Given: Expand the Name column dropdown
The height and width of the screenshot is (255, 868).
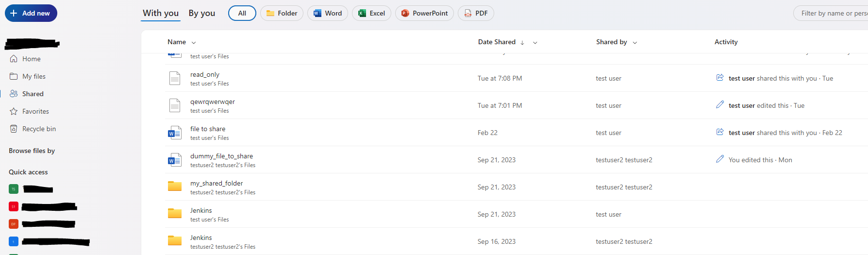Looking at the screenshot, I should coord(194,43).
